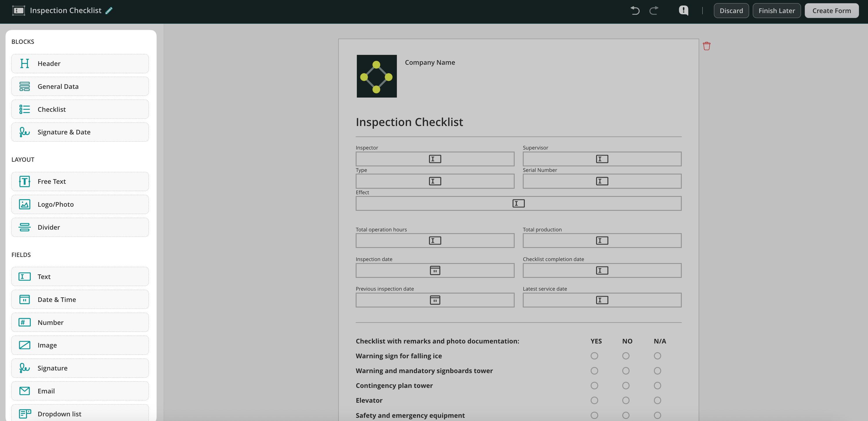868x421 pixels.
Task: Click the redo arrow icon
Action: [x=654, y=10]
